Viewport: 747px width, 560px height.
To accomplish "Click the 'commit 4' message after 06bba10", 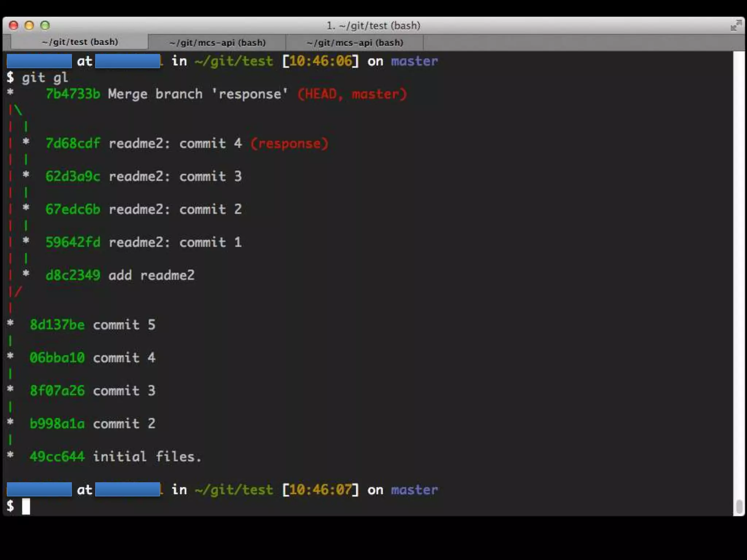I will pyautogui.click(x=124, y=357).
